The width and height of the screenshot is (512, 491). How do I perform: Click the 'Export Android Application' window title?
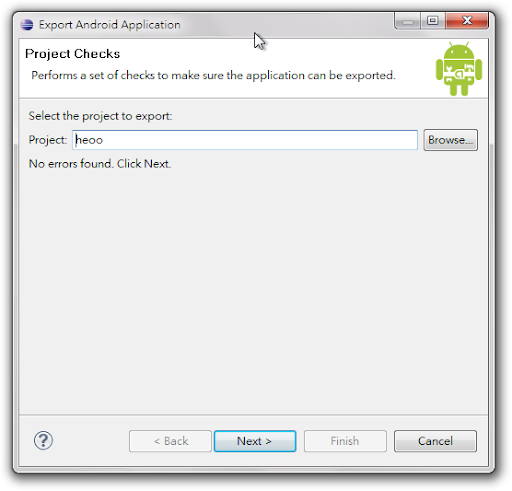[109, 25]
